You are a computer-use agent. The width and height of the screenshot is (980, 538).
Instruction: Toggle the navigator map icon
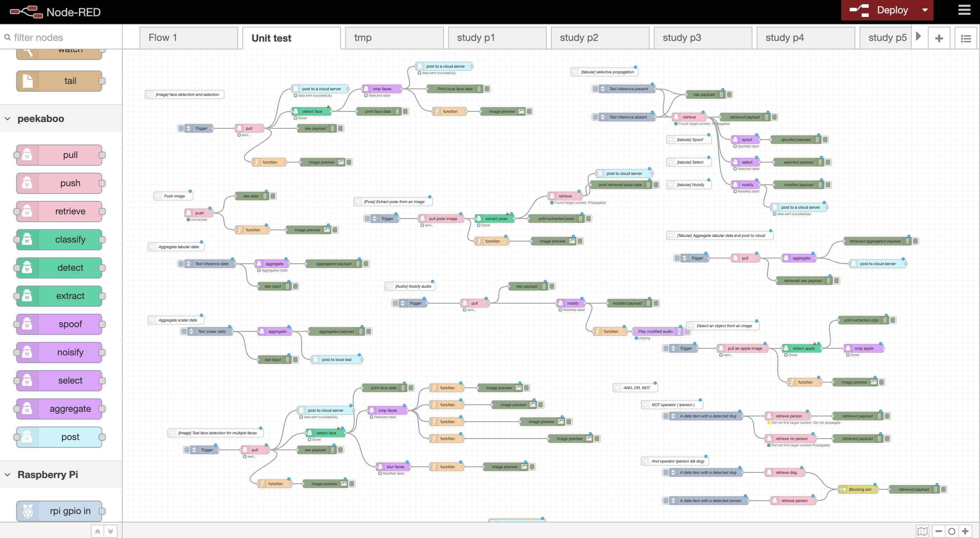click(922, 531)
